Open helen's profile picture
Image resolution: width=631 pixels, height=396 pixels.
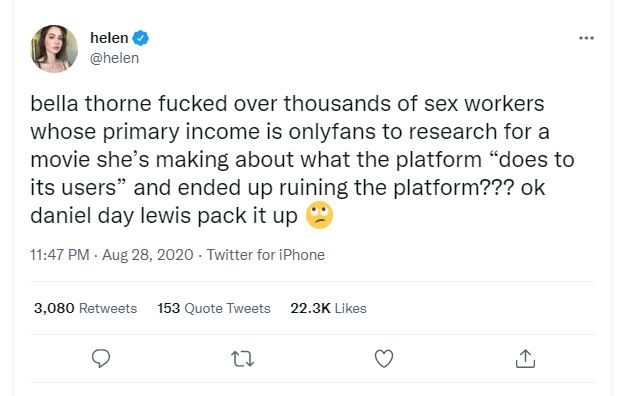[x=54, y=49]
